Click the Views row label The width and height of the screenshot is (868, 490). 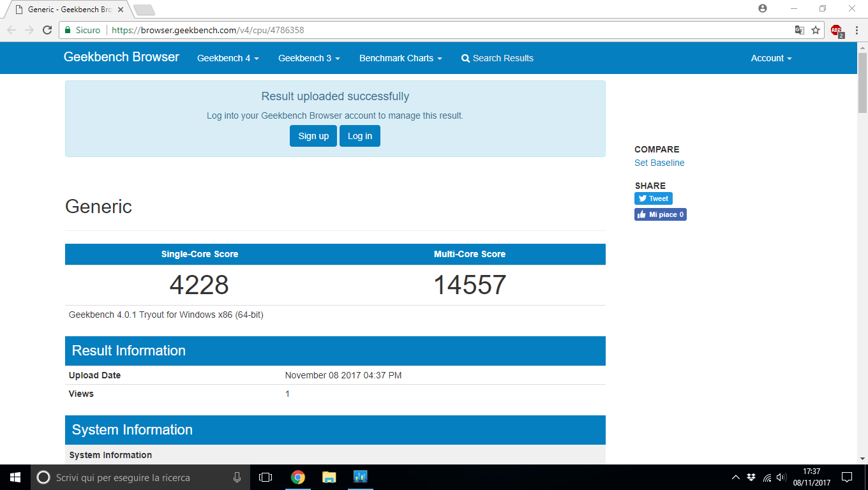(x=81, y=394)
